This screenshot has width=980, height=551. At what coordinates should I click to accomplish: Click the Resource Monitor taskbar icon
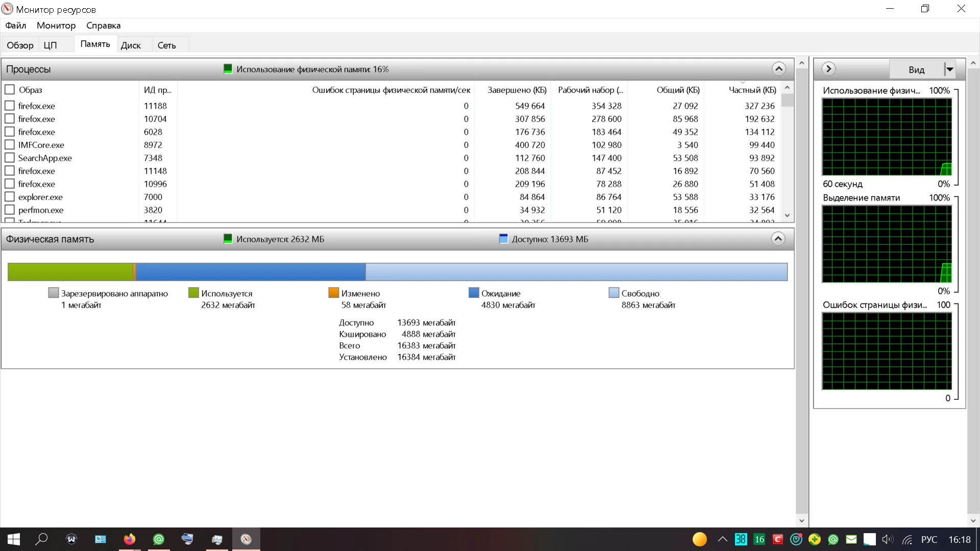246,539
